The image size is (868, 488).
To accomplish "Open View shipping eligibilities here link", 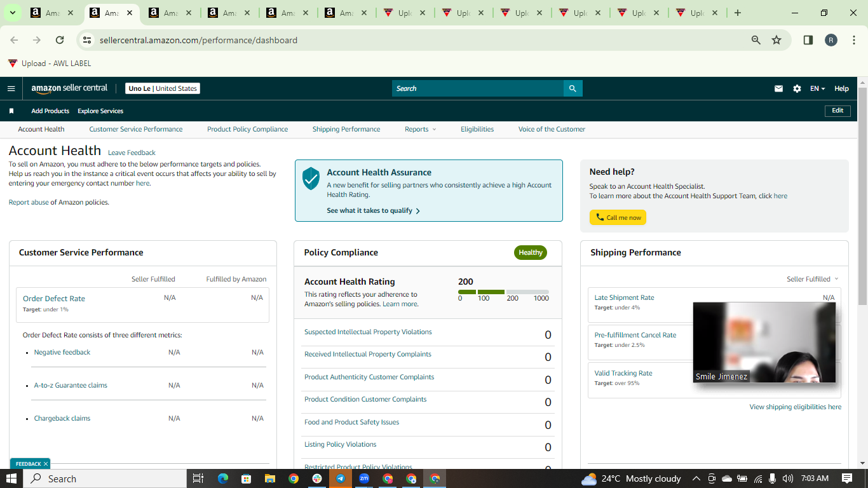I will tap(796, 407).
